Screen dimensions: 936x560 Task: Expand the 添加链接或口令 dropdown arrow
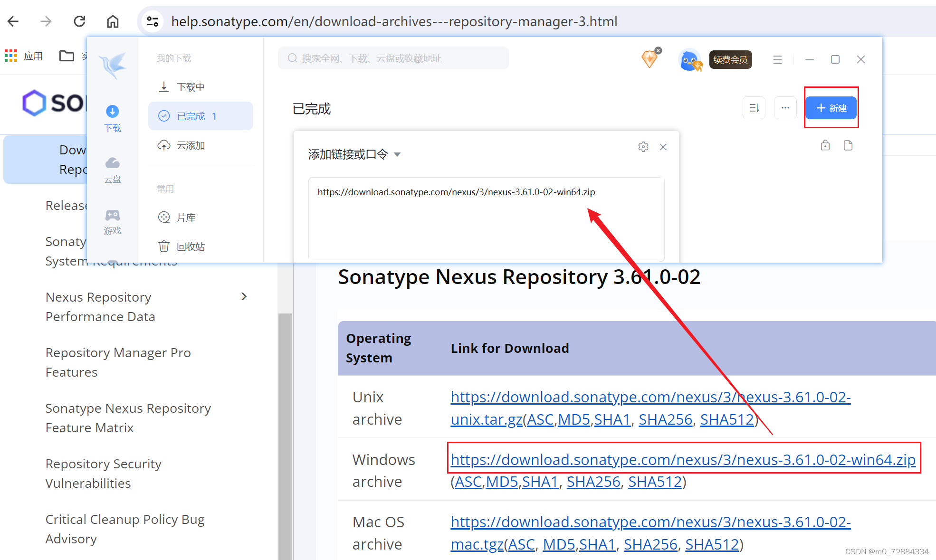(398, 154)
